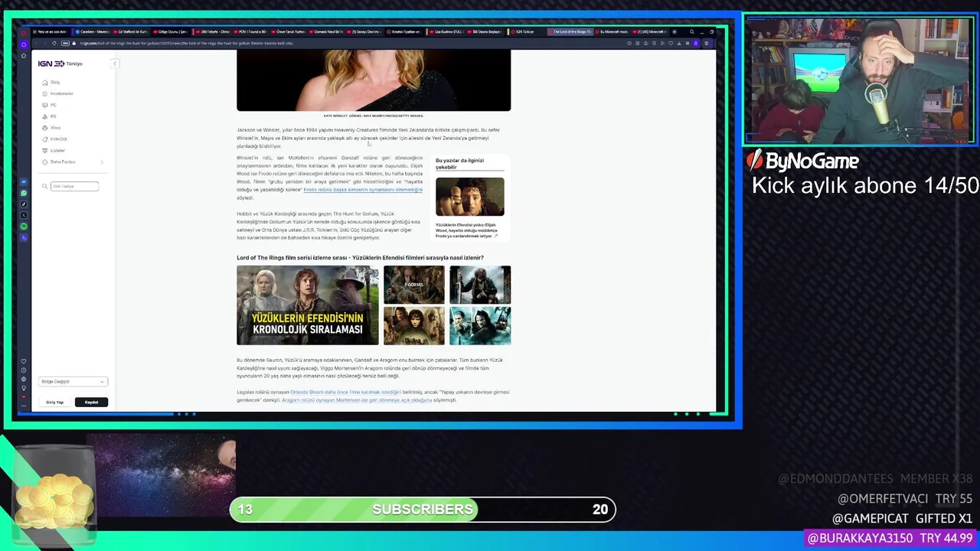Switch to the Ed Stafford browser tab
Viewport: 980px width, 551px height.
point(131,32)
